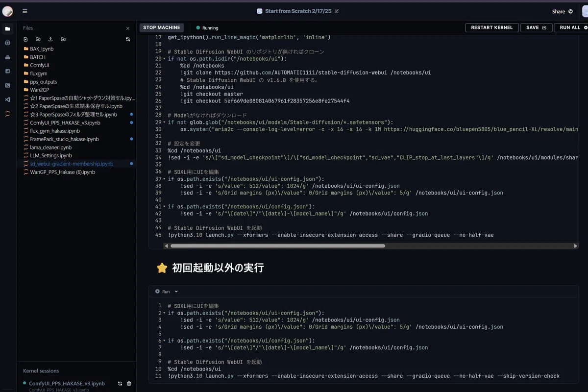Viewport: 588px width, 392px height.
Task: Collapse code fold at line 41
Action: [164, 207]
